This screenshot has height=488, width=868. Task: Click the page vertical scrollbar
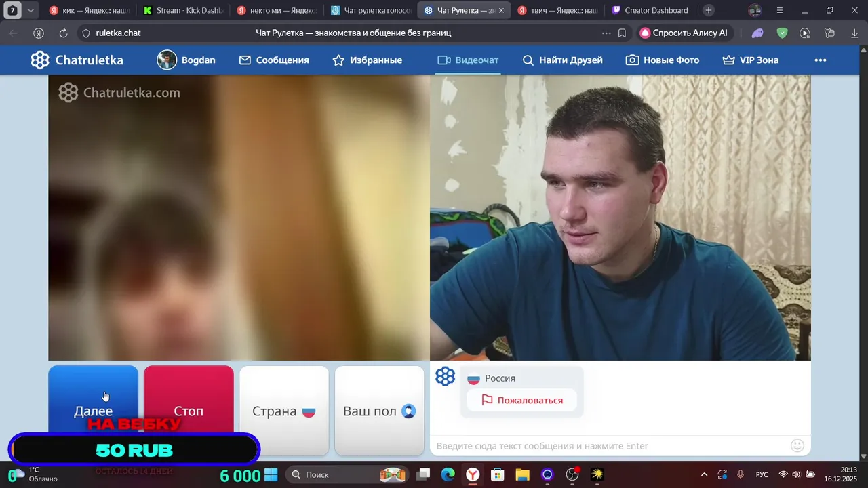863,251
